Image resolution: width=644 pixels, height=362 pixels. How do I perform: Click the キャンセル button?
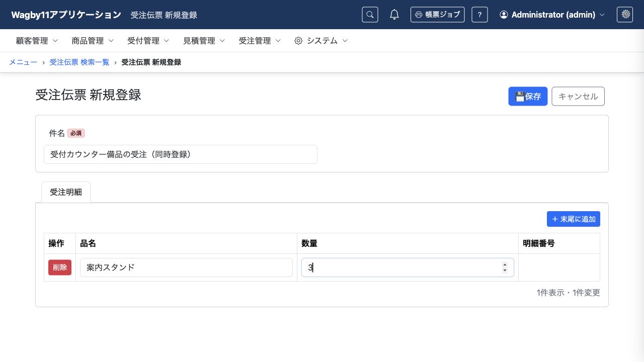pyautogui.click(x=578, y=97)
